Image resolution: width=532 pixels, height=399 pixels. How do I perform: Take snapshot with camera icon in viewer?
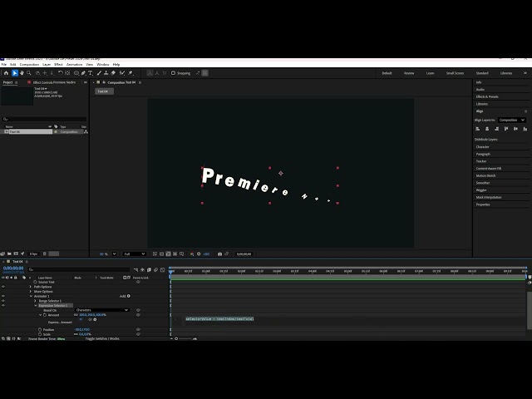[219, 254]
